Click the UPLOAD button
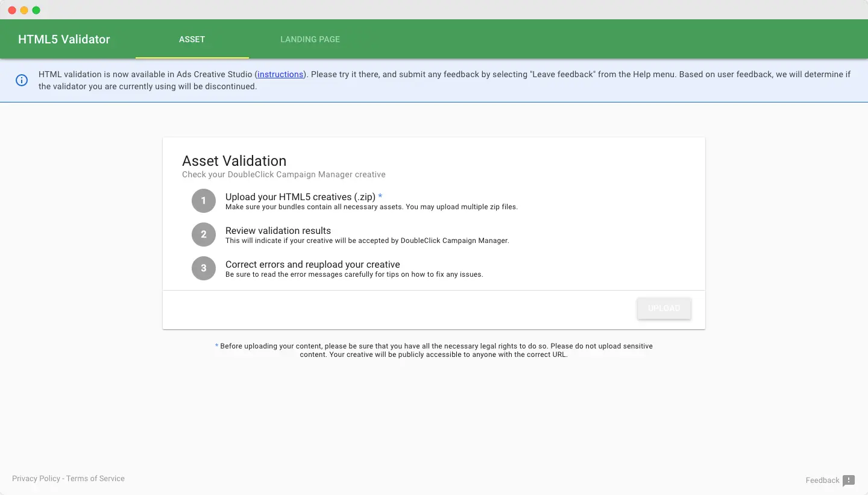 point(664,308)
